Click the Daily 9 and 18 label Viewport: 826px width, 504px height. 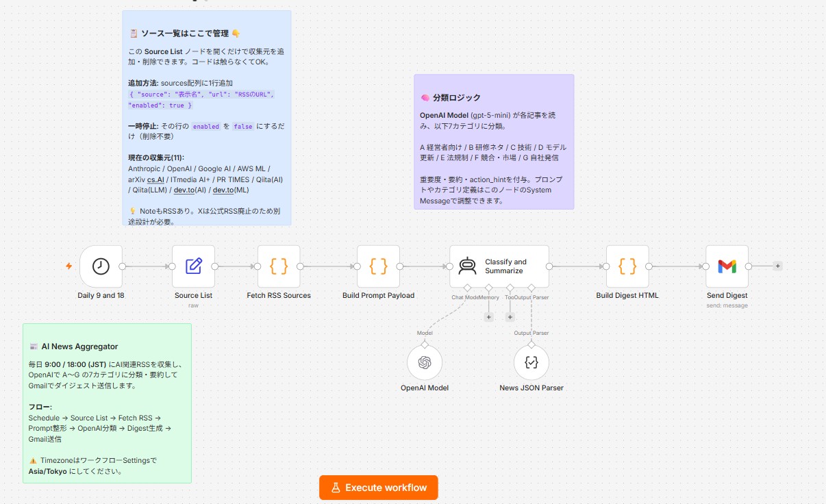101,296
